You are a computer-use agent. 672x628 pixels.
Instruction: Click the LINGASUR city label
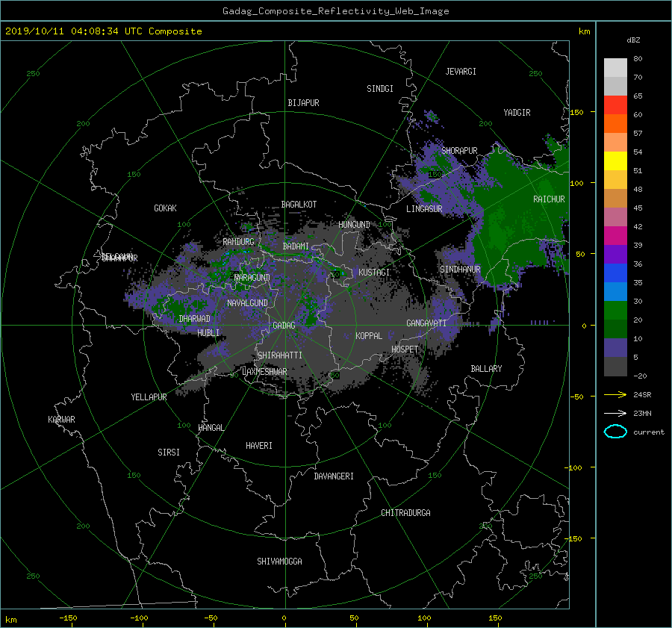(x=424, y=209)
